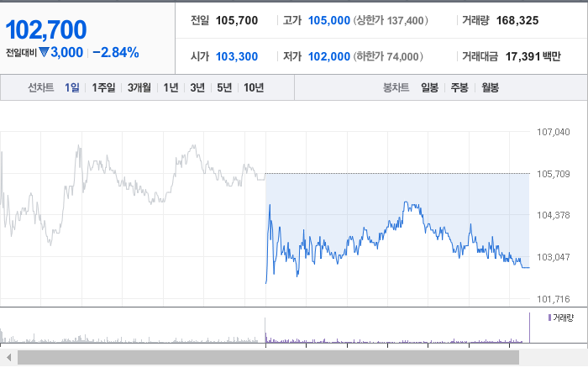Image resolution: width=588 pixels, height=378 pixels.
Task: Click the 선차트 label
Action: coord(41,87)
